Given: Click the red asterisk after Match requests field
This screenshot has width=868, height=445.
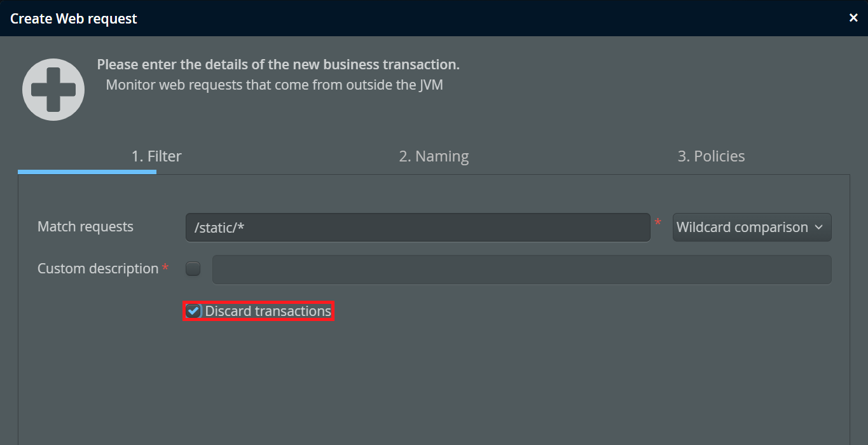Looking at the screenshot, I should point(658,222).
